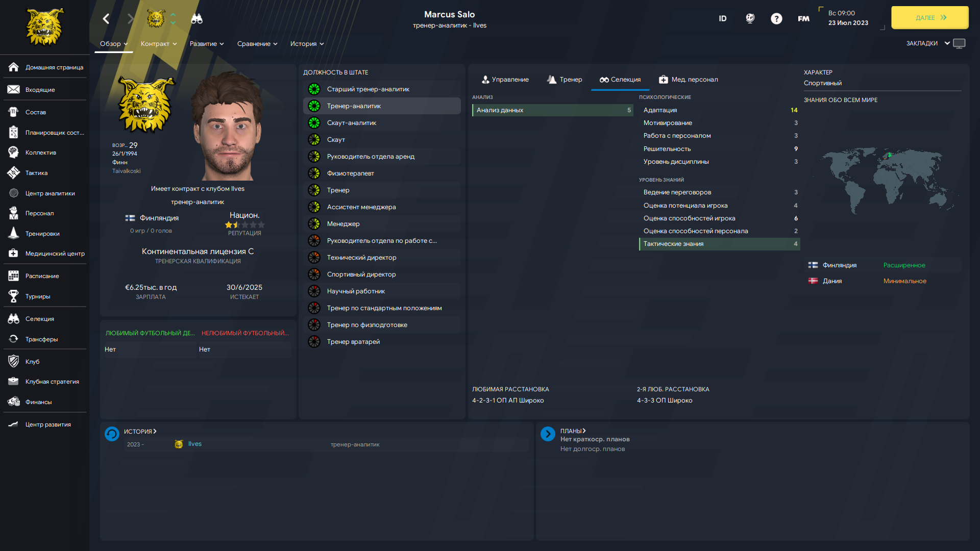Expand the Обзор dropdown menu

(114, 44)
